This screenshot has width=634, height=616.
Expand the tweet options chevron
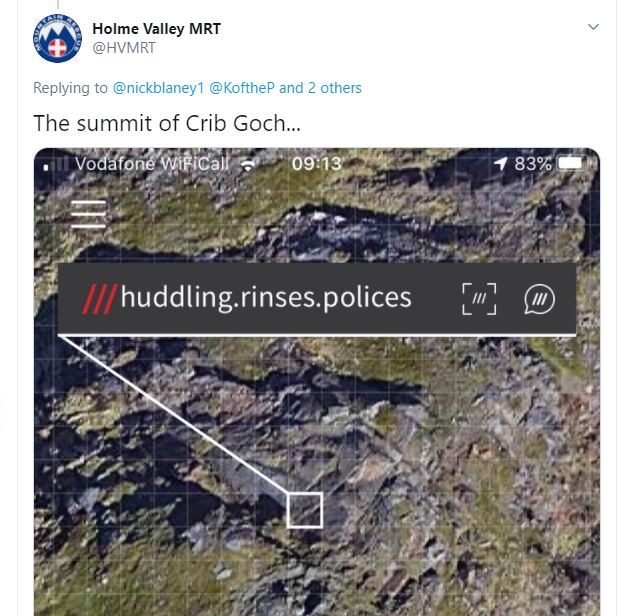tap(593, 27)
